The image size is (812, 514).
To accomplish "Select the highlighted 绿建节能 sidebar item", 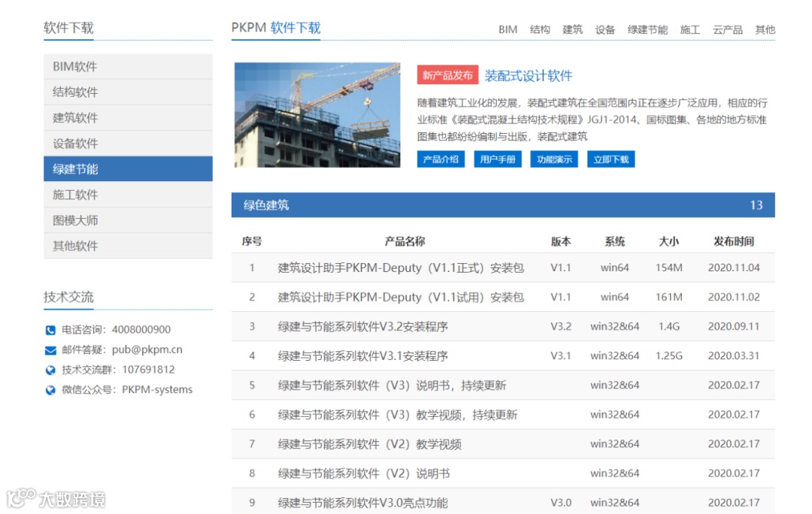I will click(128, 169).
